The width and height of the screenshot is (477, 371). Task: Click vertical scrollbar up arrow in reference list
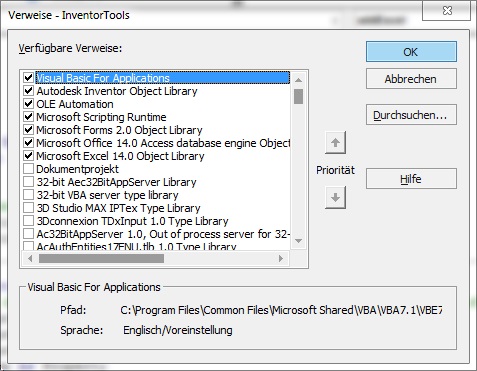tap(298, 80)
